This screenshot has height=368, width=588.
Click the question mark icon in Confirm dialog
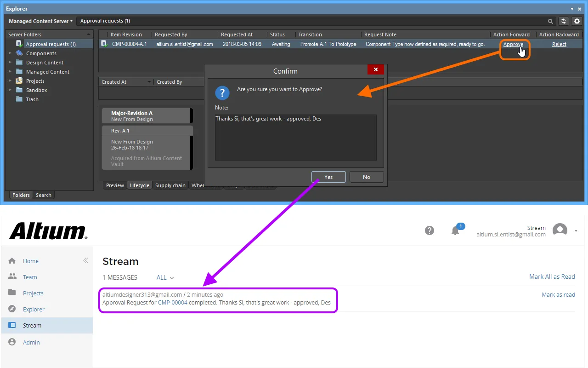tap(222, 92)
